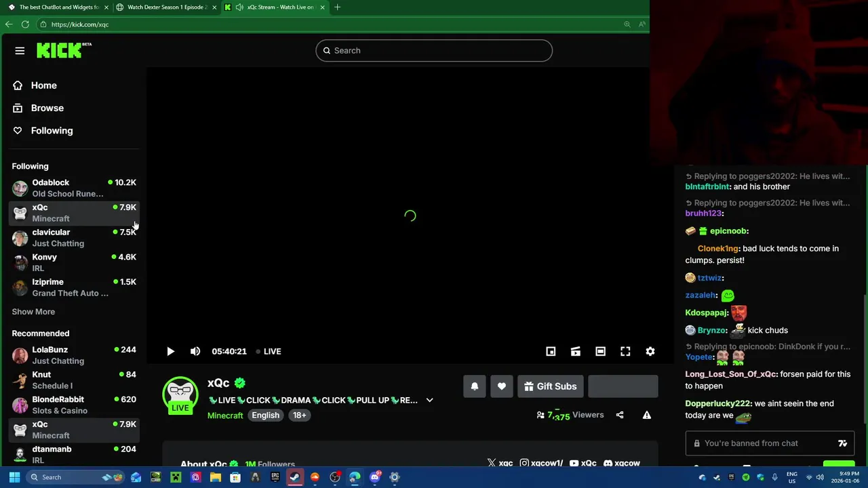868x488 pixels.
Task: Report stream using warning triangle icon
Action: tap(647, 415)
